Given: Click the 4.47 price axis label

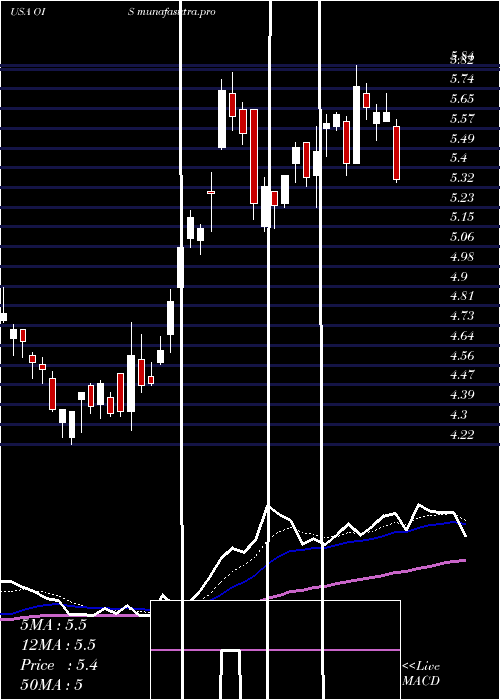Looking at the screenshot, I should pyautogui.click(x=462, y=375).
